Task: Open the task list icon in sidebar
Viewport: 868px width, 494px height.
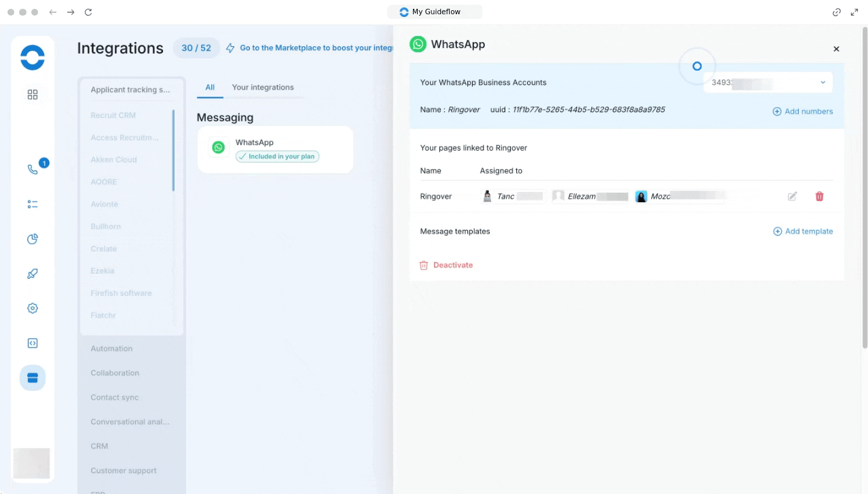Action: pyautogui.click(x=33, y=204)
